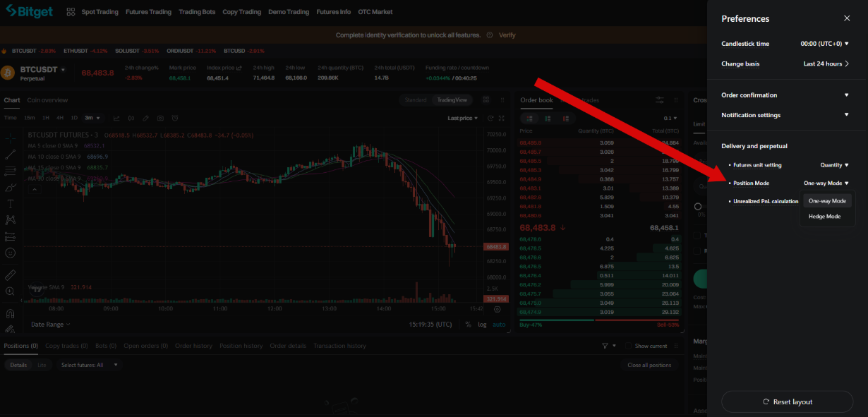Switch to the Coin overview tab
Screen dimensions: 868x417
pyautogui.click(x=47, y=100)
